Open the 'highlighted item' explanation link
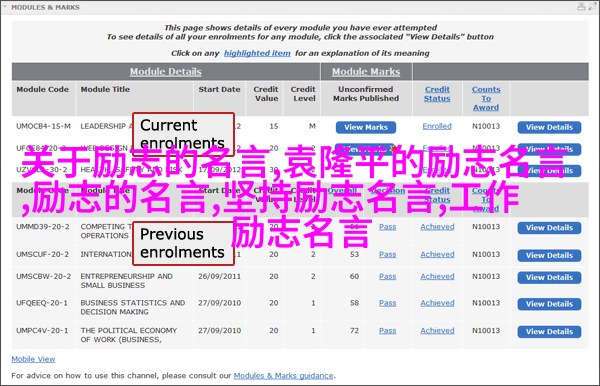This screenshot has height=386, width=600. [257, 53]
